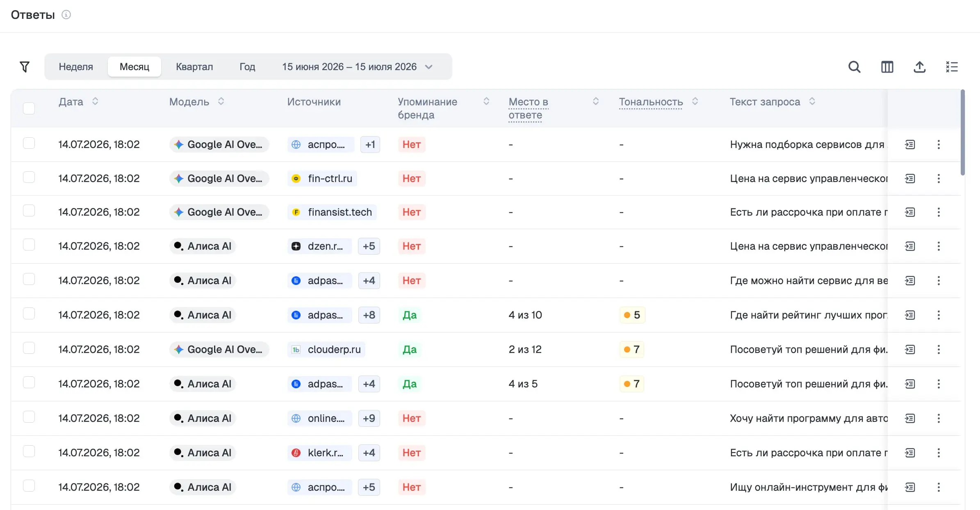The image size is (980, 510).
Task: Open details icon for clouderp.ru row
Action: tap(910, 349)
